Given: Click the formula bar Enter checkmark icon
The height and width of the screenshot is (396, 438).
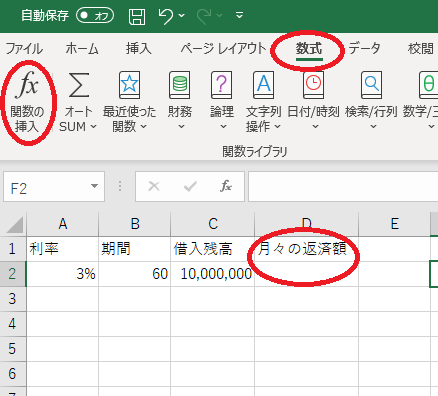Looking at the screenshot, I should point(190,186).
